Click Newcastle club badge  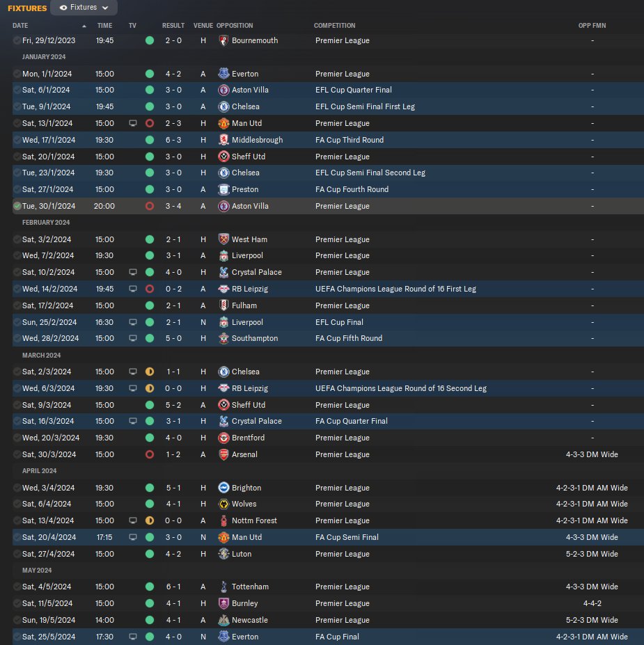click(223, 621)
